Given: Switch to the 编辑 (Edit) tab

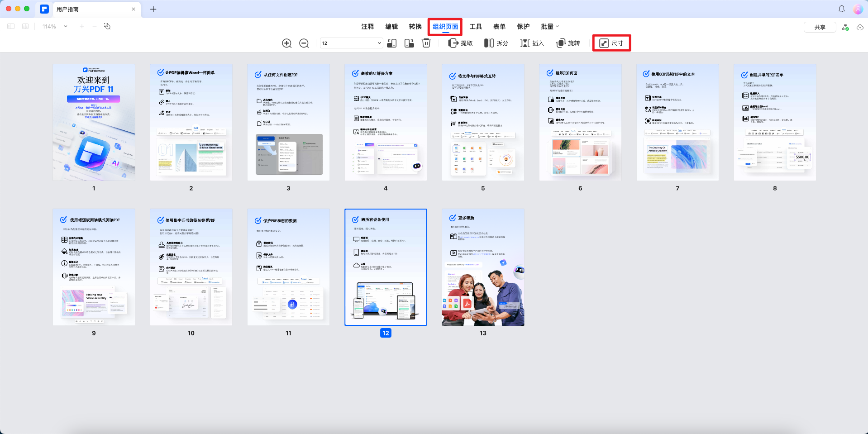Looking at the screenshot, I should pyautogui.click(x=392, y=26).
